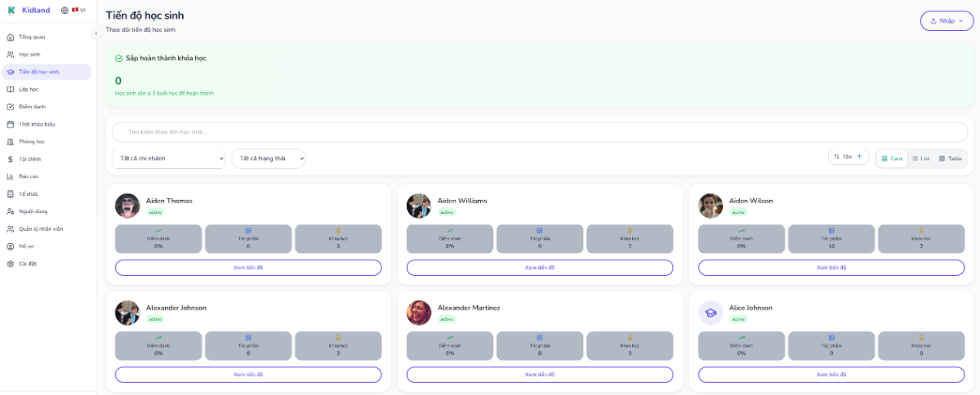This screenshot has width=980, height=395.
Task: Click Aiden Wilson avatar photo
Action: [710, 206]
